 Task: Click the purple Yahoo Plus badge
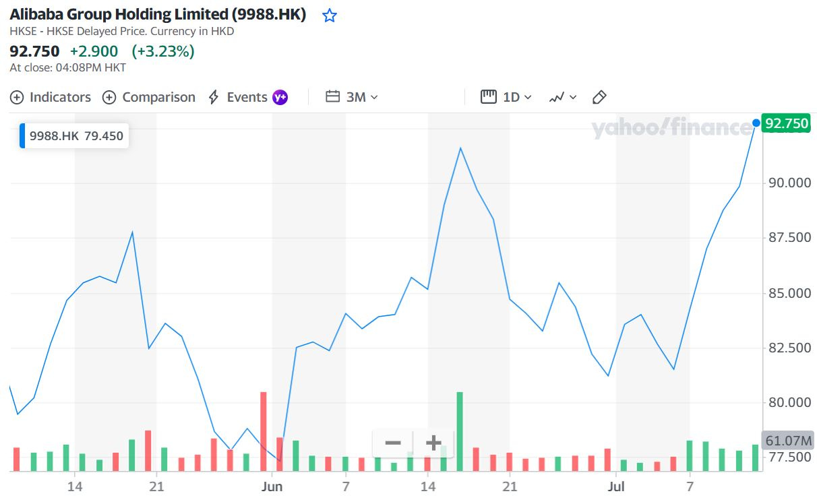280,97
